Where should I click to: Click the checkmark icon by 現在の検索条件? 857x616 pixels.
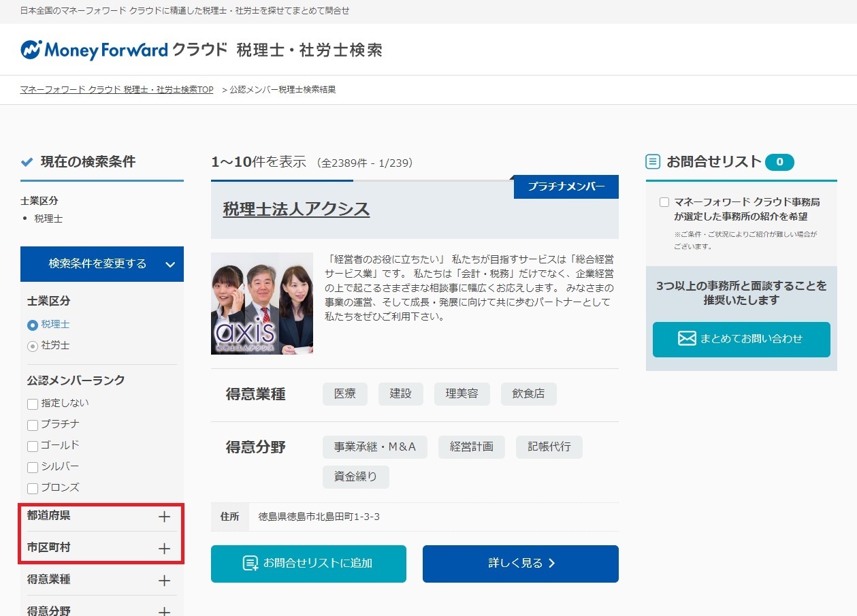pyautogui.click(x=27, y=162)
